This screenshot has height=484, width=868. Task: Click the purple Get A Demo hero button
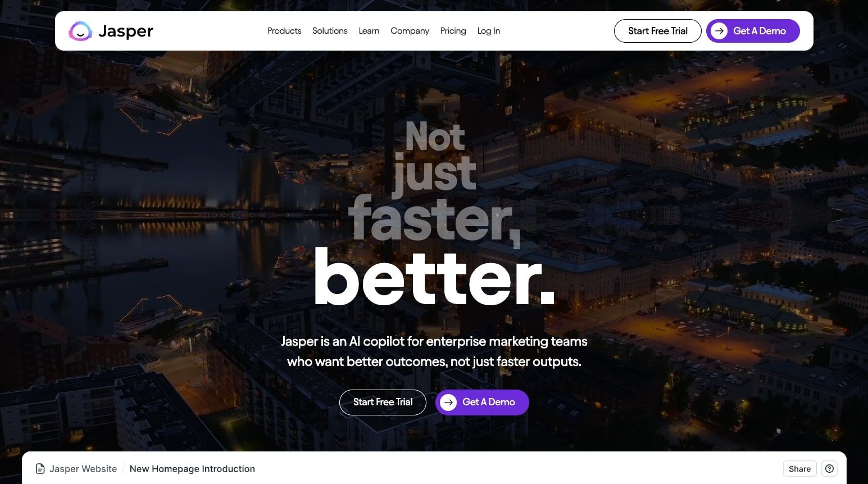[x=482, y=402]
